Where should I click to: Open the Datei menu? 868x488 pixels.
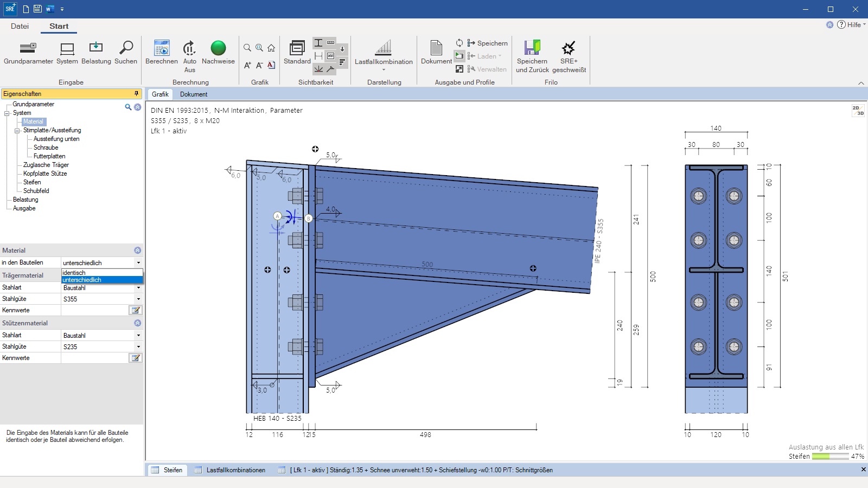click(x=20, y=26)
